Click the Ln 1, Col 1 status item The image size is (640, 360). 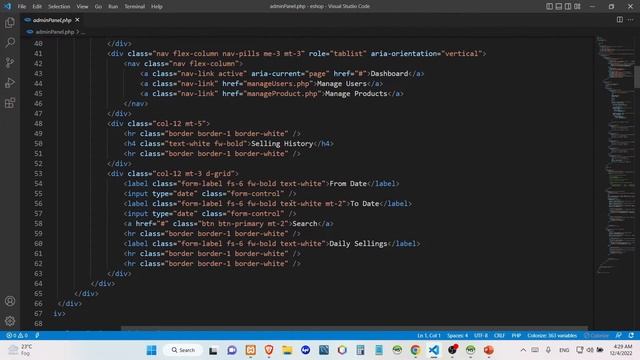429,335
